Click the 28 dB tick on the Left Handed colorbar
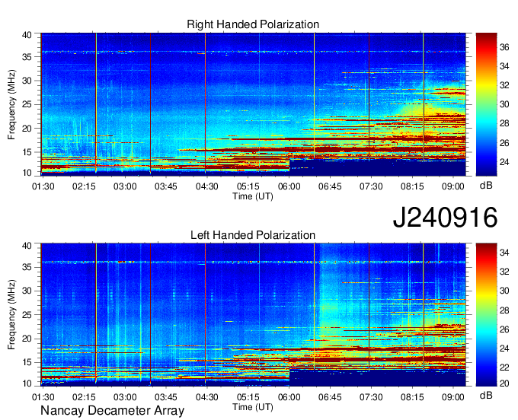 (504, 310)
